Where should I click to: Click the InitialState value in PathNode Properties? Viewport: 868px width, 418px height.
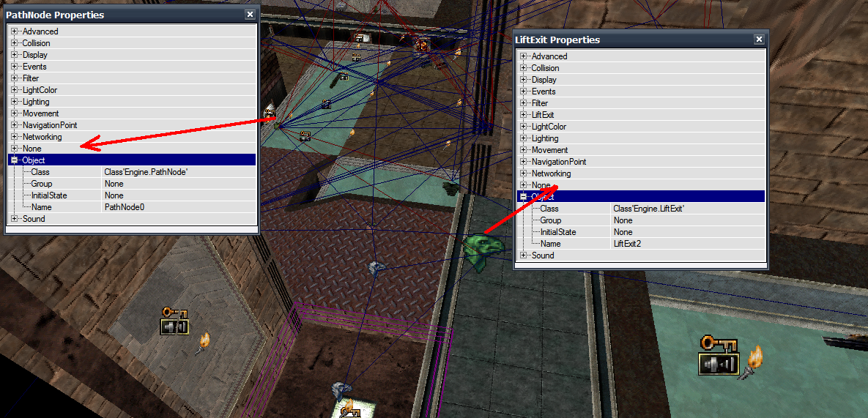pos(179,195)
